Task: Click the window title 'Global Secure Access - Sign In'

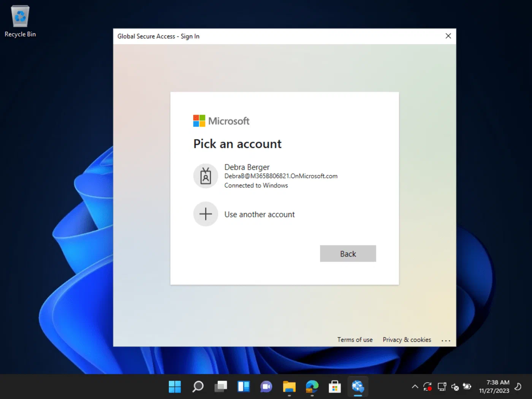Action: point(158,36)
